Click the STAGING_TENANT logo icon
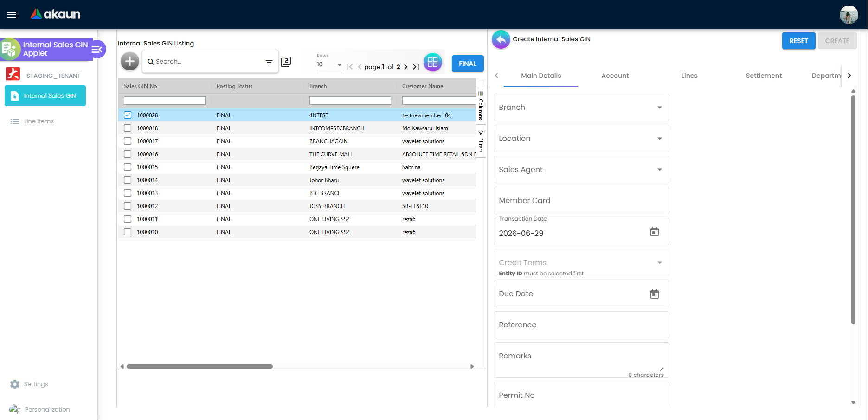868x420 pixels. [x=13, y=74]
